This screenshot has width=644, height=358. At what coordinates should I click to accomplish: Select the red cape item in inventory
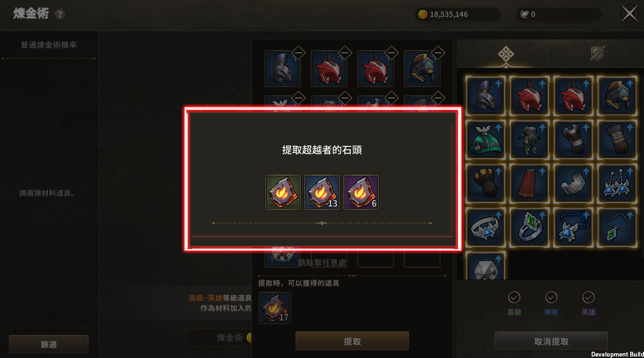coord(529,184)
